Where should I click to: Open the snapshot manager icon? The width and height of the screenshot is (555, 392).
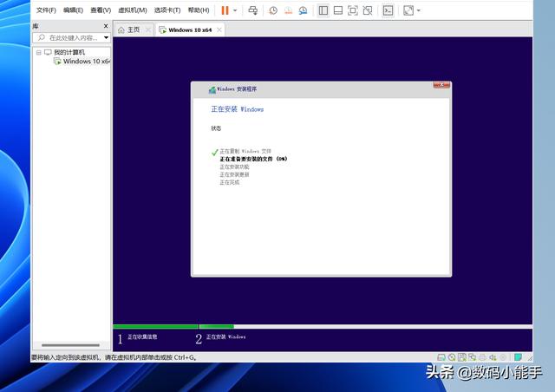303,10
